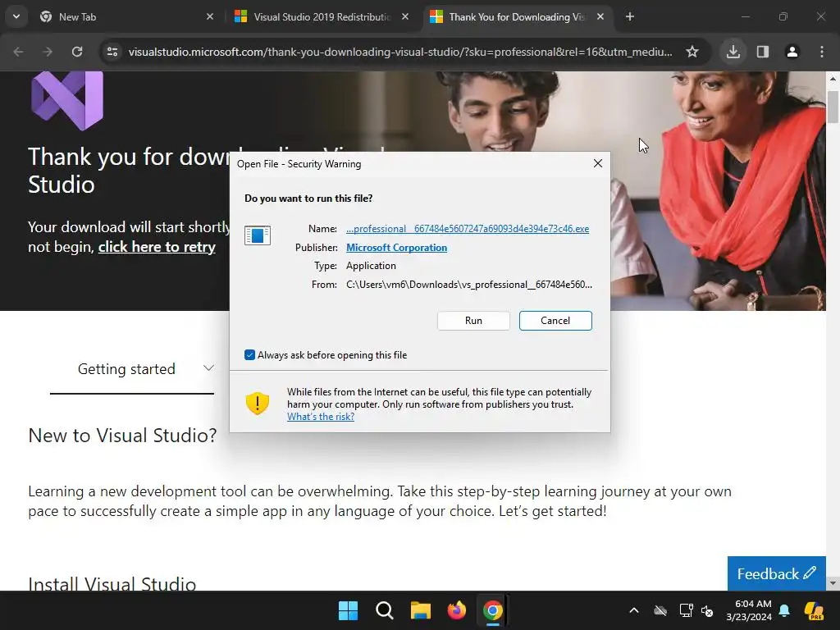The height and width of the screenshot is (630, 840).
Task: Launch Firefox from the taskbar
Action: [x=456, y=610]
